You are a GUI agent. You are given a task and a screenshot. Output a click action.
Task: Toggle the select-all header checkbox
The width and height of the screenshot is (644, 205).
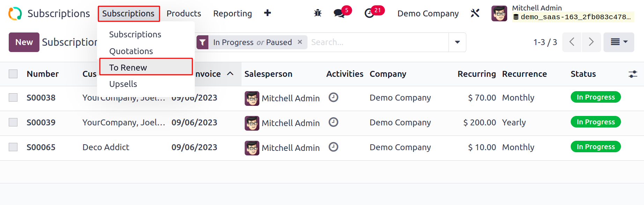[x=13, y=74]
